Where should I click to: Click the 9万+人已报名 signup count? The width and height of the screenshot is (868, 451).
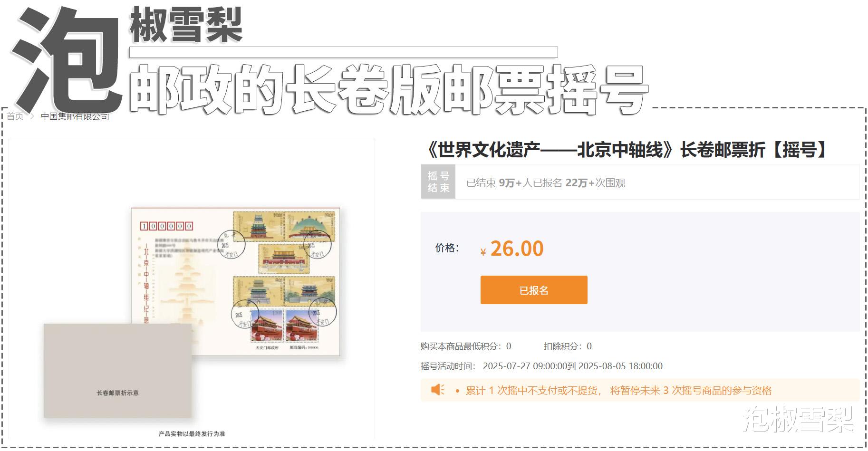pos(530,183)
